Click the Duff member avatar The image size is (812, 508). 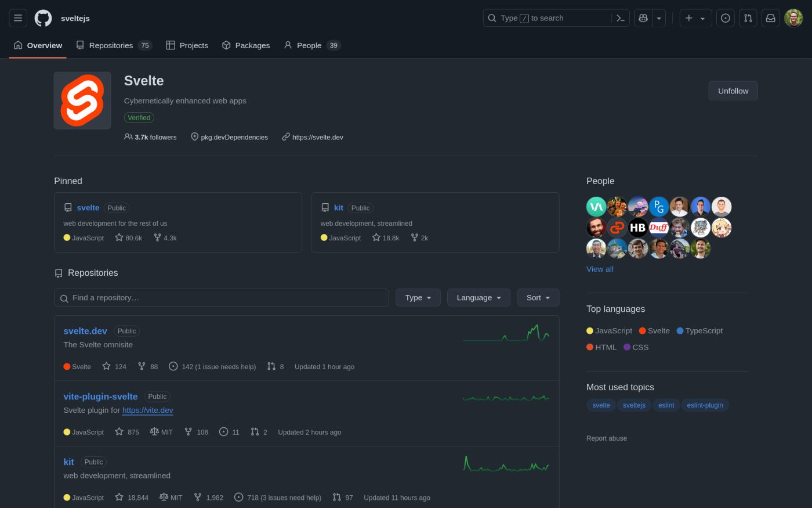coord(659,228)
